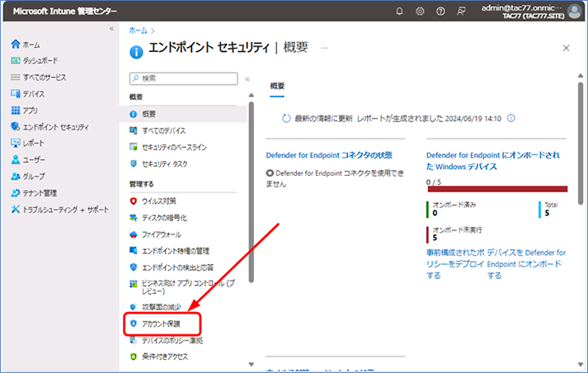Open Defender for Endpoint にオンボードされた Windows デバイス link
This screenshot has width=588, height=373.
[x=493, y=161]
